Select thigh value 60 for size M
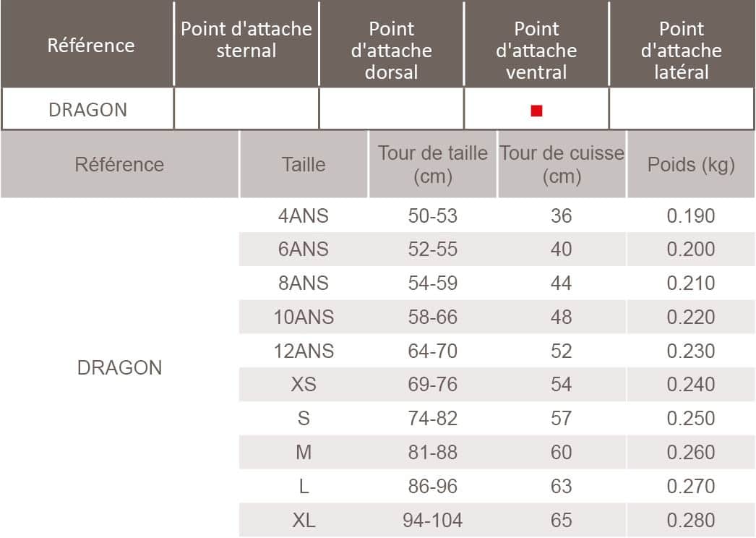 point(561,452)
